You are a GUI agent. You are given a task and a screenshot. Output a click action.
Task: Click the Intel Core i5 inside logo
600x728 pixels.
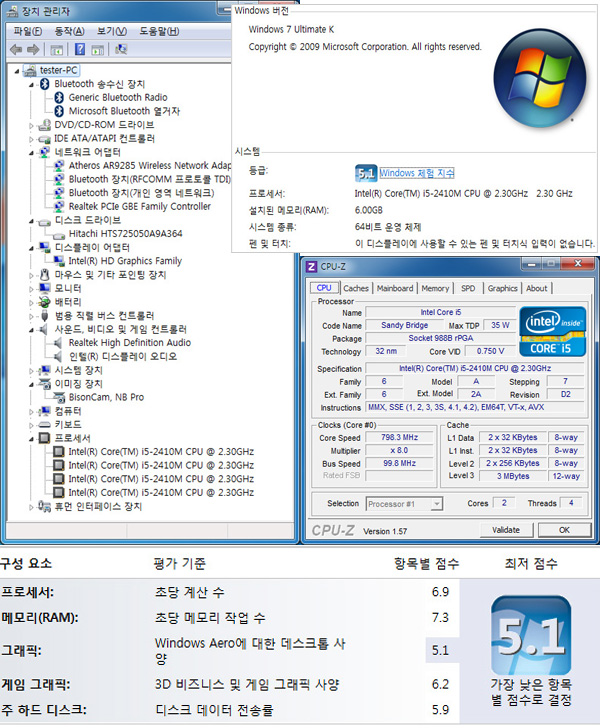552,331
